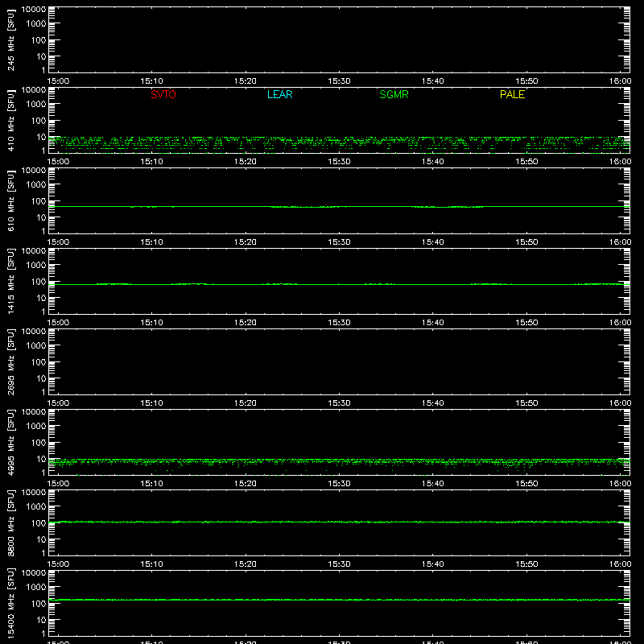Click the green flux trace in the 610 MHz plot
The height and width of the screenshot is (644, 644).
tap(339, 207)
